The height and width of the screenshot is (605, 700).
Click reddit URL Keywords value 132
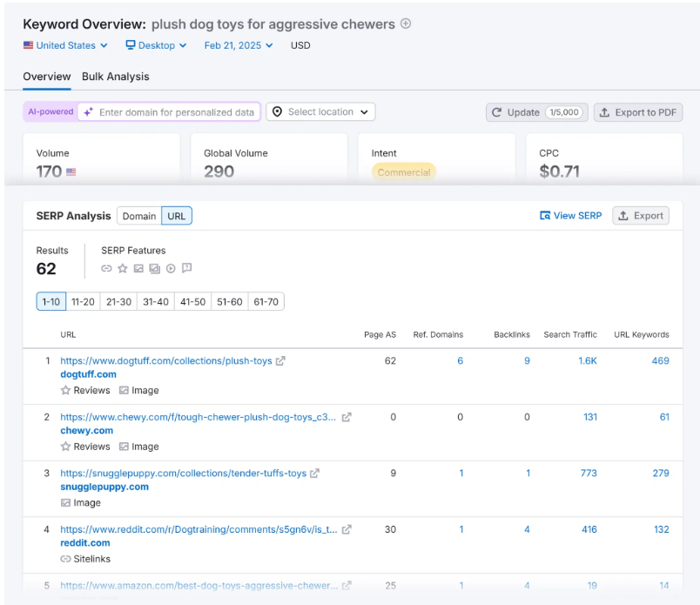pyautogui.click(x=662, y=529)
